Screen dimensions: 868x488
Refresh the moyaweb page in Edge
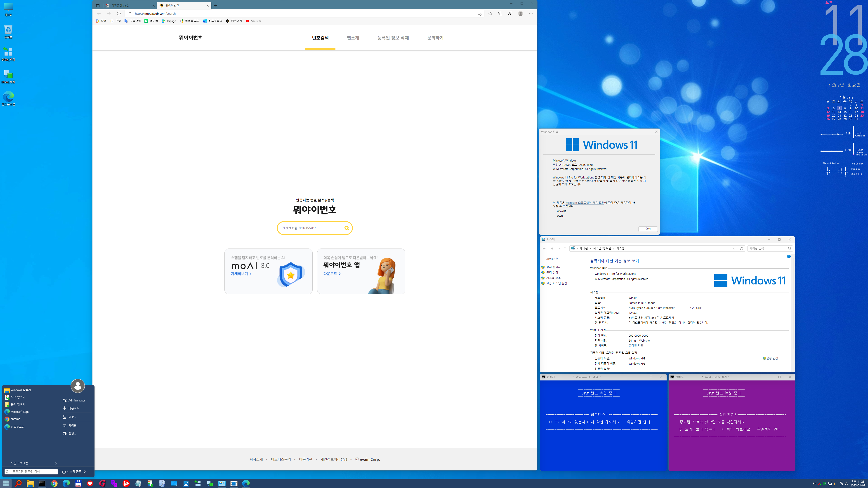tap(119, 14)
